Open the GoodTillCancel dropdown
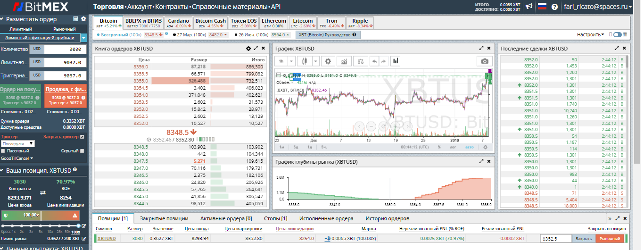Image resolution: width=644 pixels, height=250 pixels. [17, 158]
